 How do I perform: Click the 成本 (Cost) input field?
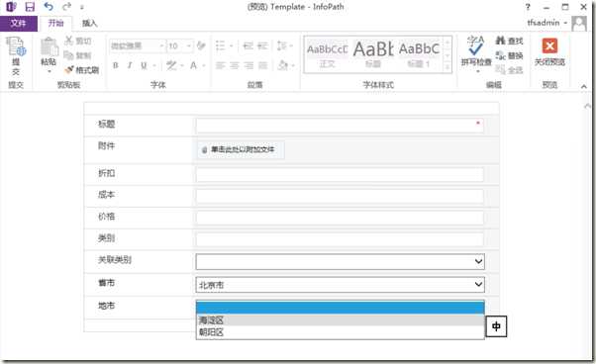340,196
